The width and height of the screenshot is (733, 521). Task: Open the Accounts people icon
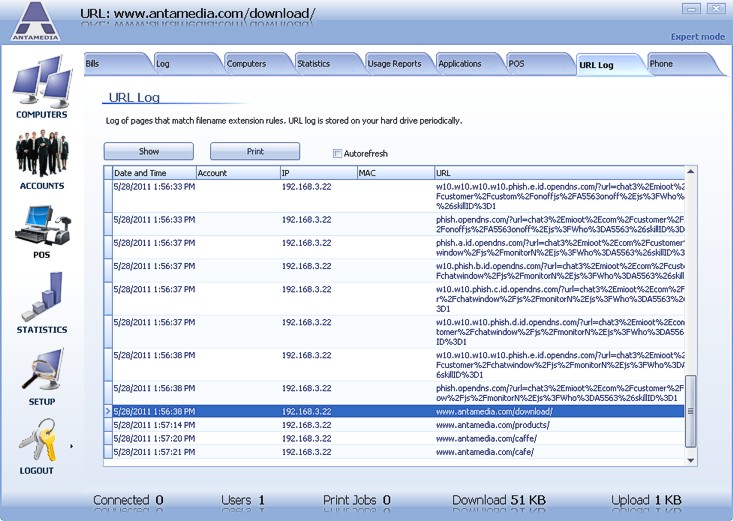42,153
